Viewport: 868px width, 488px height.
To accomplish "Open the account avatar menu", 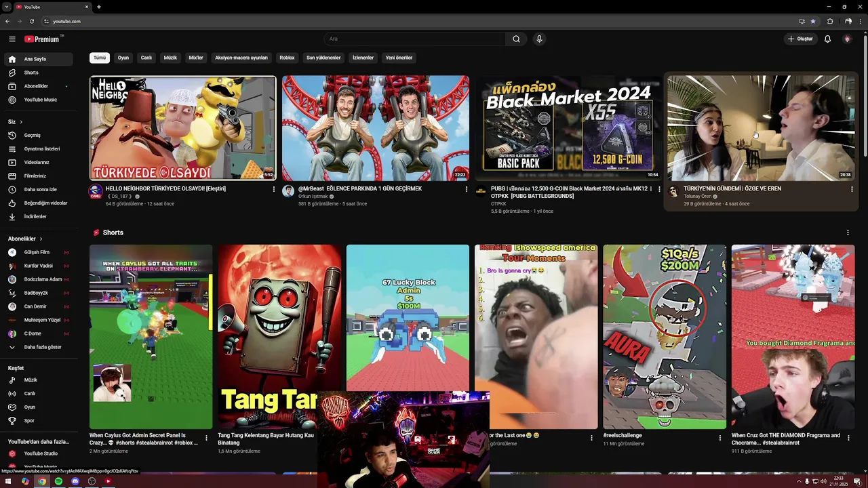I will click(x=847, y=39).
